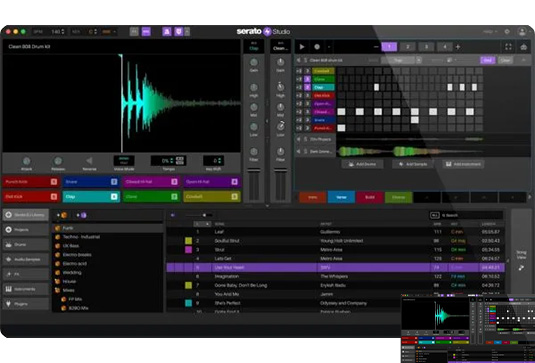Open Song View panel
The height and width of the screenshot is (363, 535).
point(521,261)
